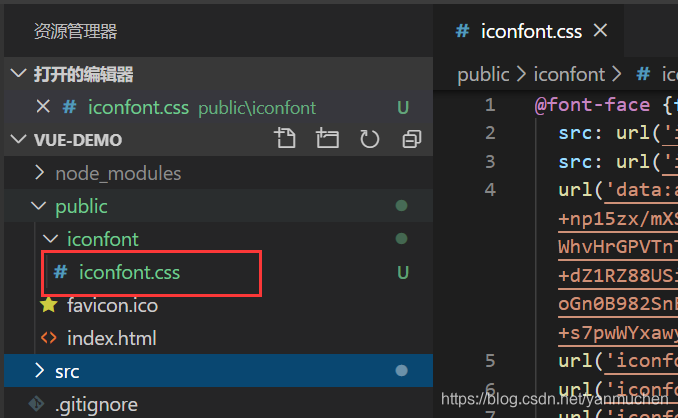Click the HTML brackets icon beside index.html

[x=49, y=338]
